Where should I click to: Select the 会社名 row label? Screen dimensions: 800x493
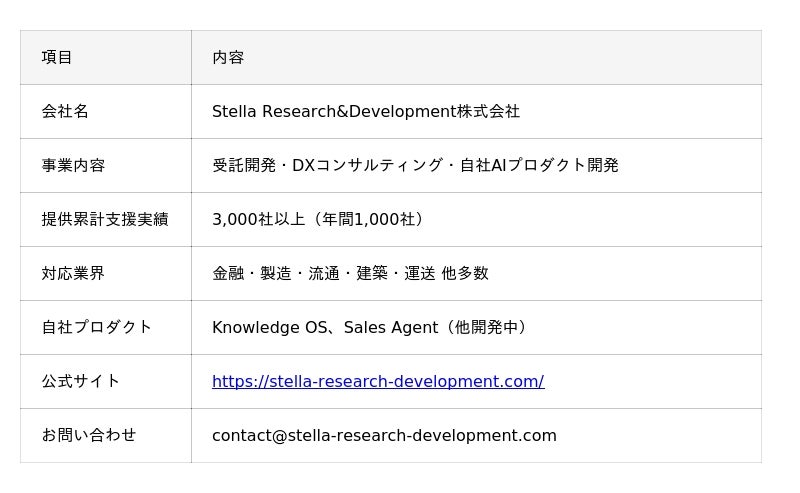tap(65, 111)
